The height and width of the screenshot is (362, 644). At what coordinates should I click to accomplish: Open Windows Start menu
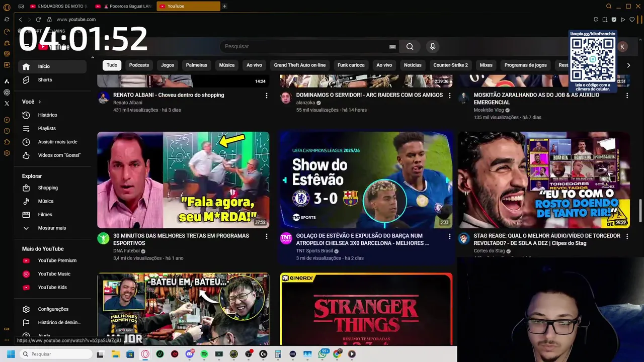(x=11, y=354)
